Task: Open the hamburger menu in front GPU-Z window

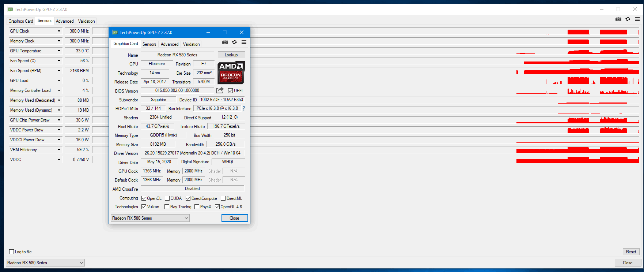Action: [x=244, y=42]
